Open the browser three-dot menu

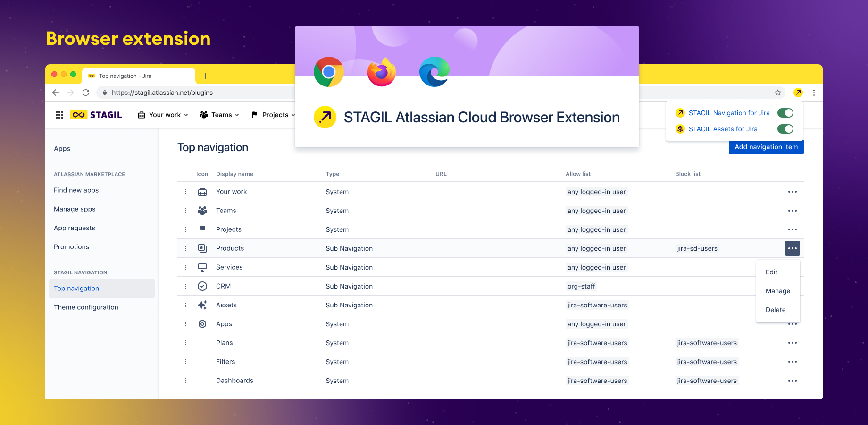click(x=814, y=93)
